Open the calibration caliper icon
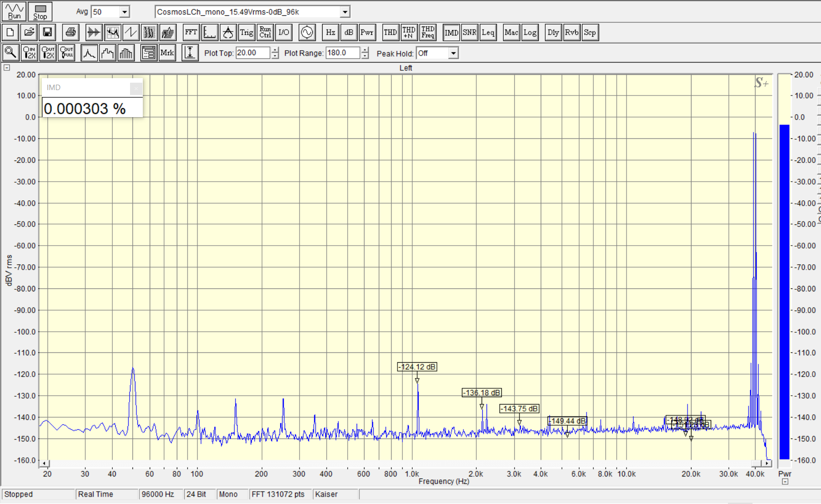This screenshot has width=821, height=504. tap(228, 32)
